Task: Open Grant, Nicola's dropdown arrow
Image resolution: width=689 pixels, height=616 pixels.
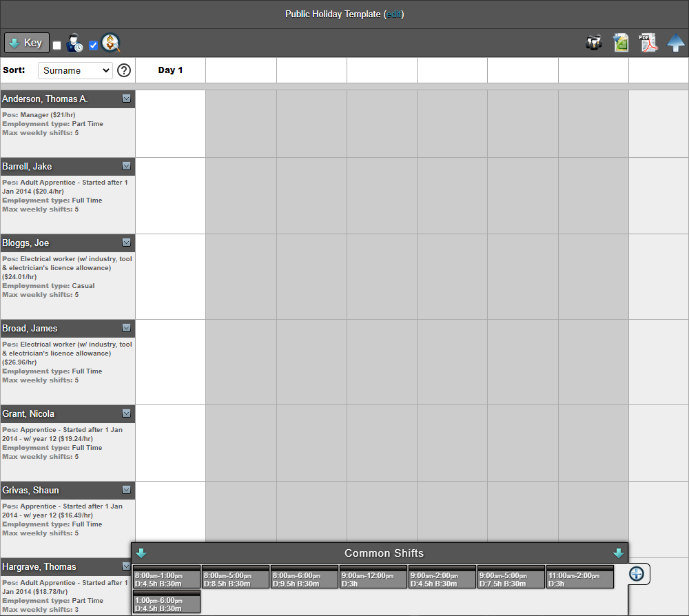Action: [126, 413]
